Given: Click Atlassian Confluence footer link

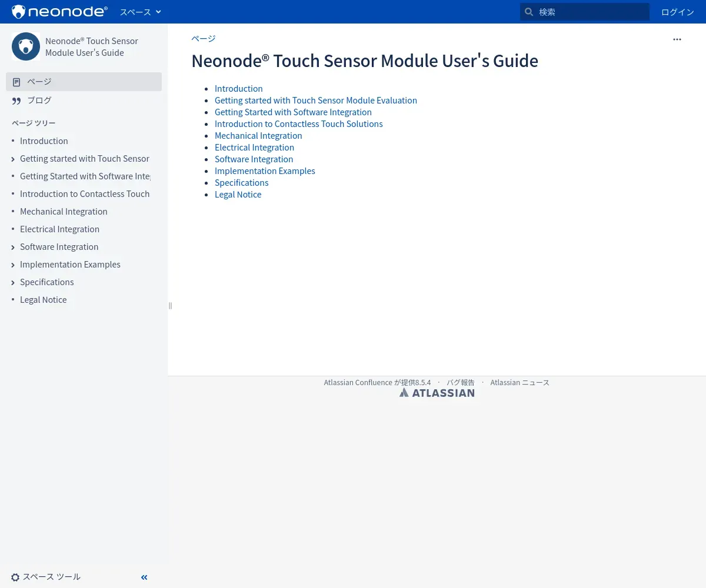Looking at the screenshot, I should click(x=358, y=382).
